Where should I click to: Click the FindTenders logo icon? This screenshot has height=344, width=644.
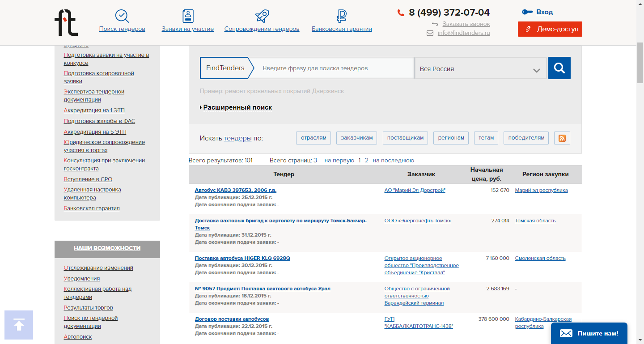(x=66, y=22)
